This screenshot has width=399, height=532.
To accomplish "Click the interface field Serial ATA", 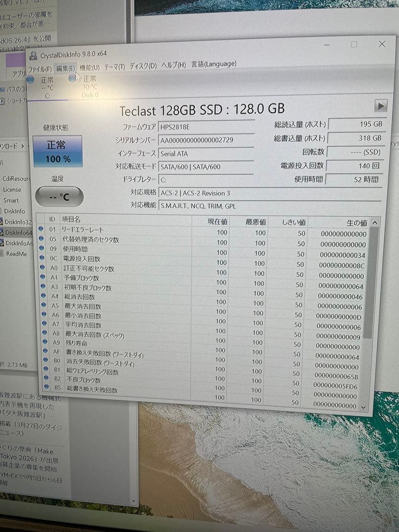I will 206,153.
